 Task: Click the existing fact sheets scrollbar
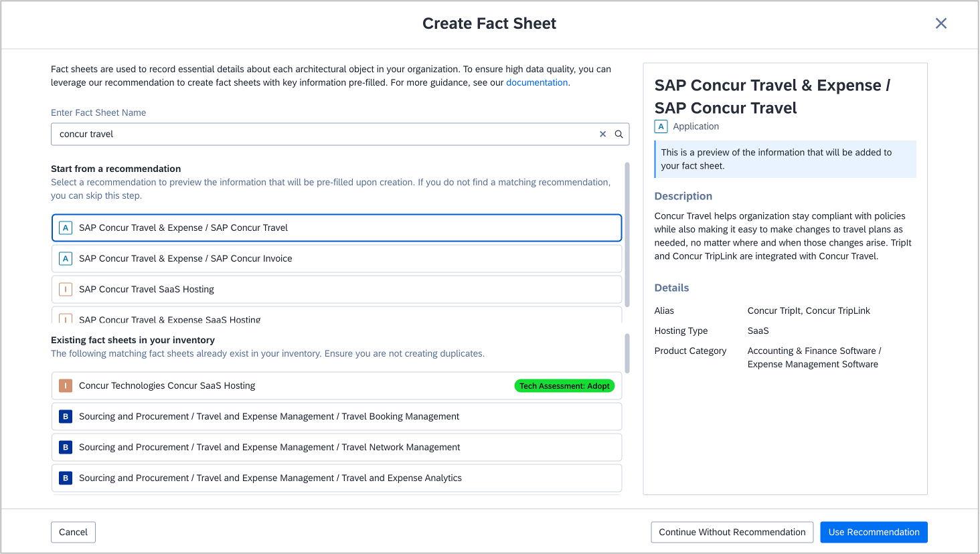(x=627, y=353)
